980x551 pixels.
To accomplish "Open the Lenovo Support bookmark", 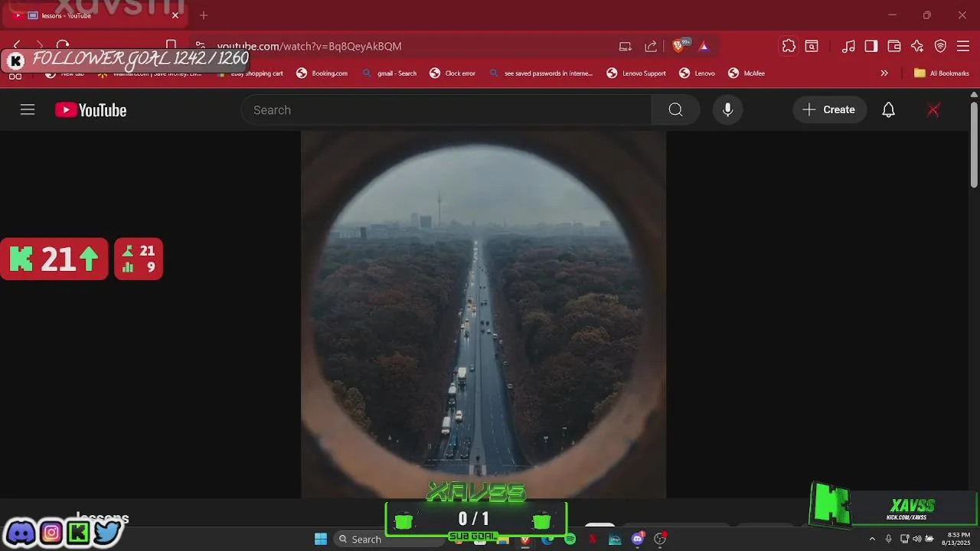I will tap(636, 73).
